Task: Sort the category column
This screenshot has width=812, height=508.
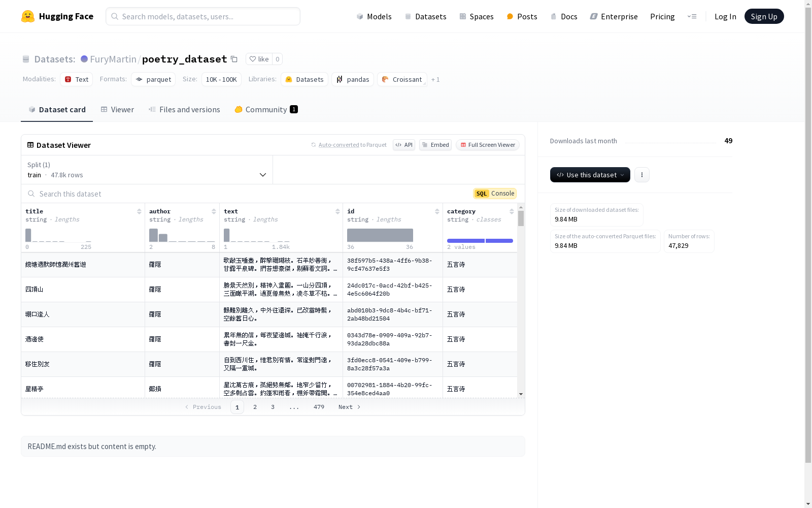Action: point(512,211)
